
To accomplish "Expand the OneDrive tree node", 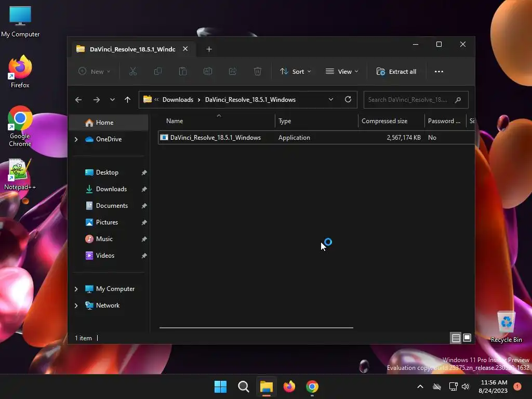I will tap(76, 139).
